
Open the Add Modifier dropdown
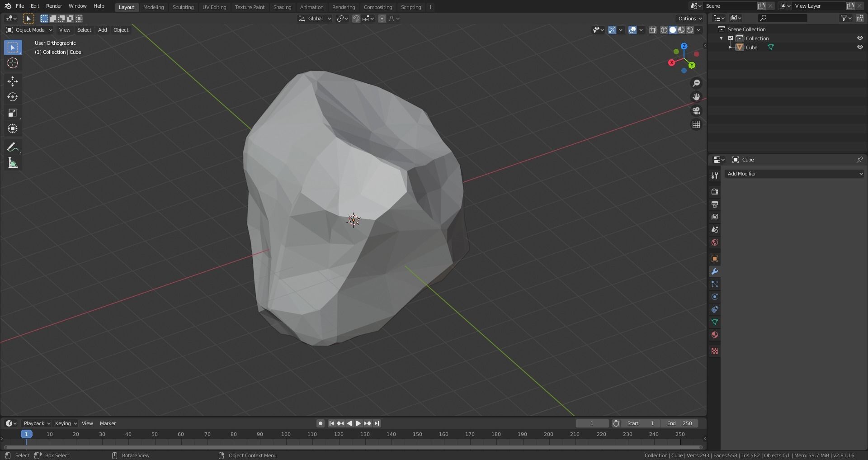(x=794, y=174)
